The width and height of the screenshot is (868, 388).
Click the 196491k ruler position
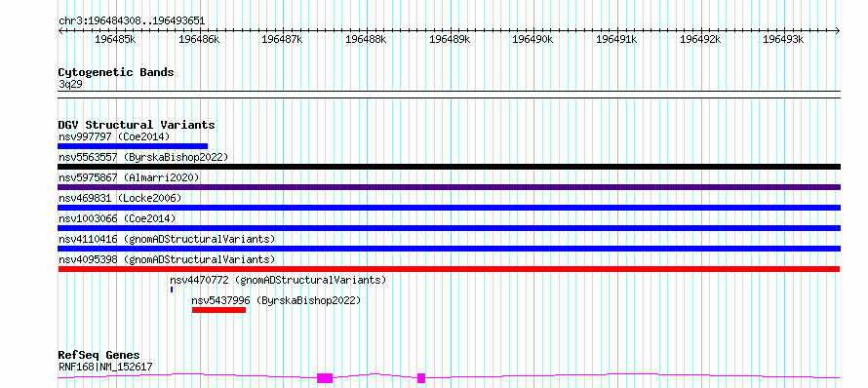click(616, 39)
